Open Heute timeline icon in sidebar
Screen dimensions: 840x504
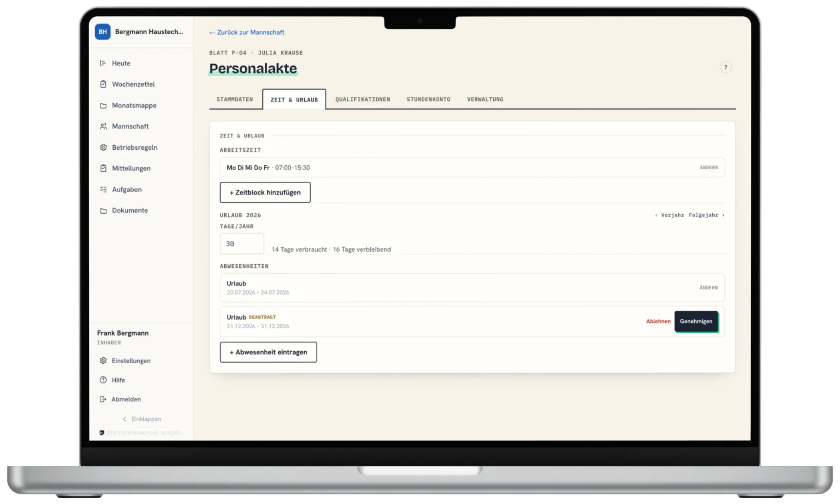pyautogui.click(x=103, y=63)
